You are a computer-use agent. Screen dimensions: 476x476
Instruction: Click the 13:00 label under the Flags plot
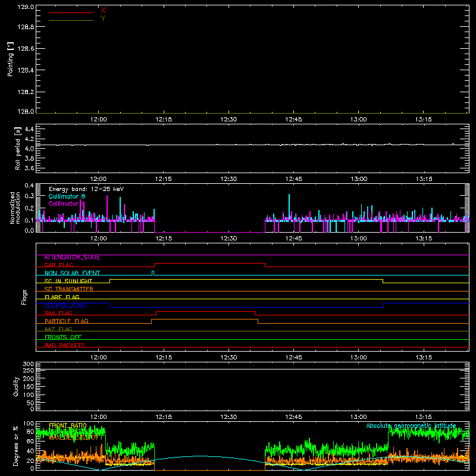[x=359, y=358]
